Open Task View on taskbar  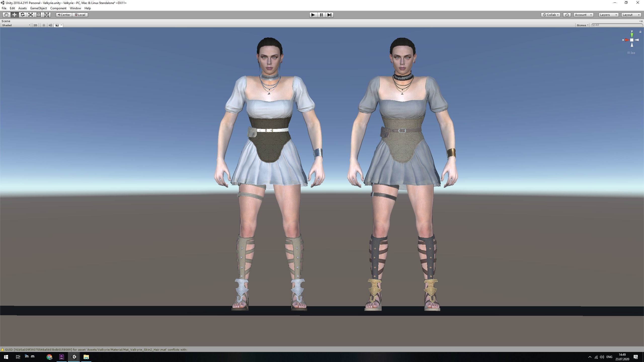coord(18,357)
